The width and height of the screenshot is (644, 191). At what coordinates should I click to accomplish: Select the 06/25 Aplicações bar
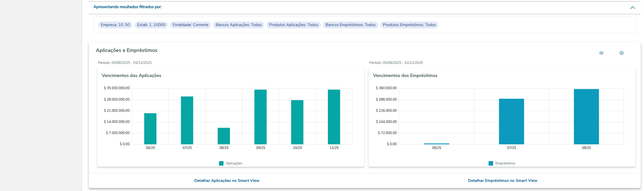coord(150,129)
